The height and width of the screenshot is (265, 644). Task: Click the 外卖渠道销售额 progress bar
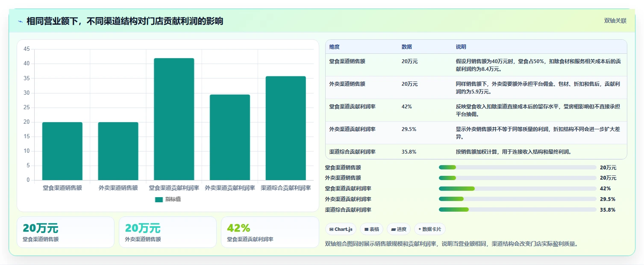518,178
